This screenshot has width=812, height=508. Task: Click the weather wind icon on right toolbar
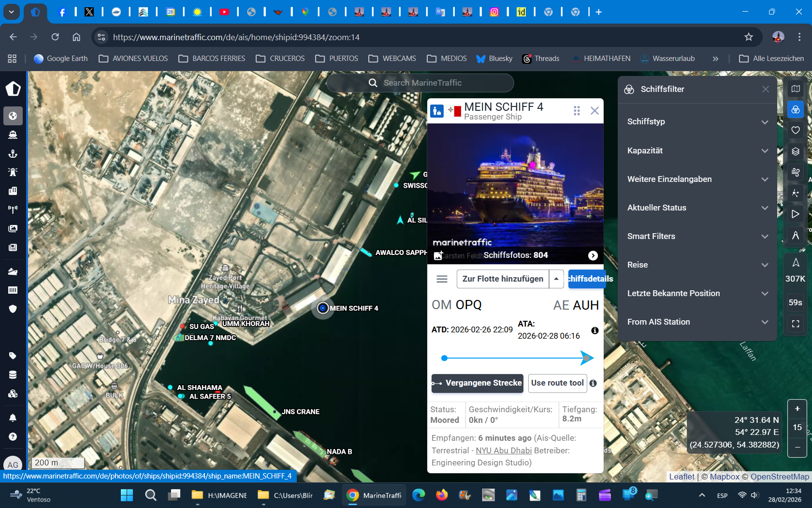pos(795,172)
